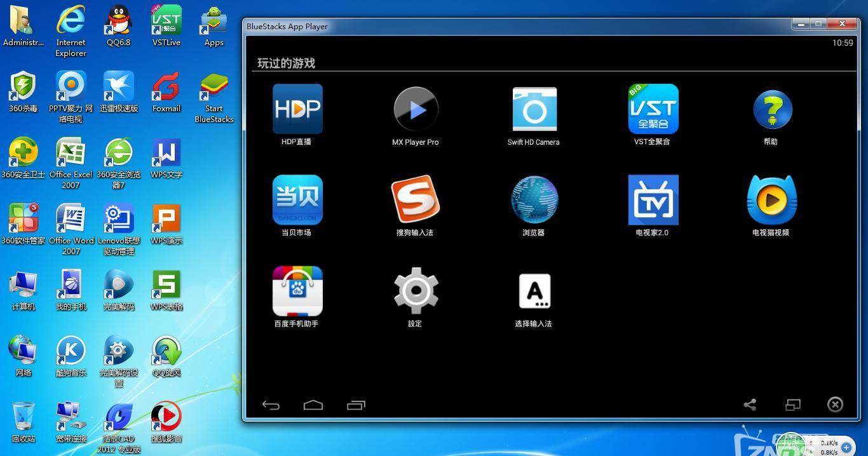
Task: Click the BlueStacks share icon
Action: point(750,405)
